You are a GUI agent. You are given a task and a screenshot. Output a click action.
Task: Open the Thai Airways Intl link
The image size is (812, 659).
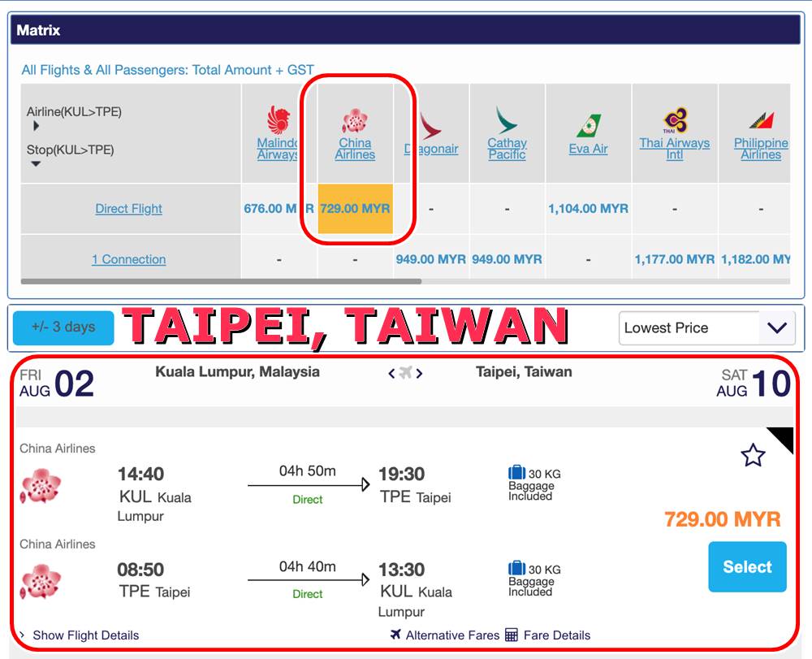coord(674,149)
